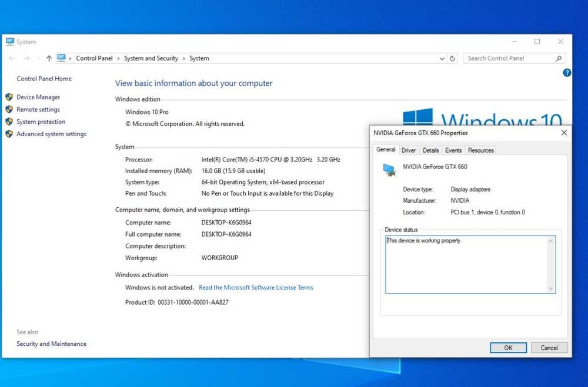This screenshot has width=588, height=387.
Task: Open the recent locations dropdown arrow
Action: 38,59
